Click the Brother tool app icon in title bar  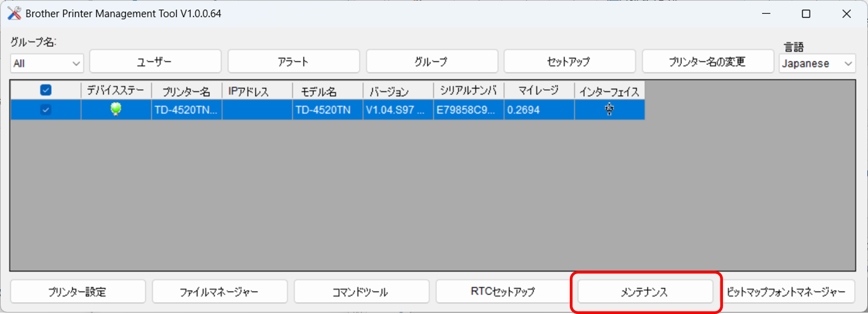pos(14,14)
